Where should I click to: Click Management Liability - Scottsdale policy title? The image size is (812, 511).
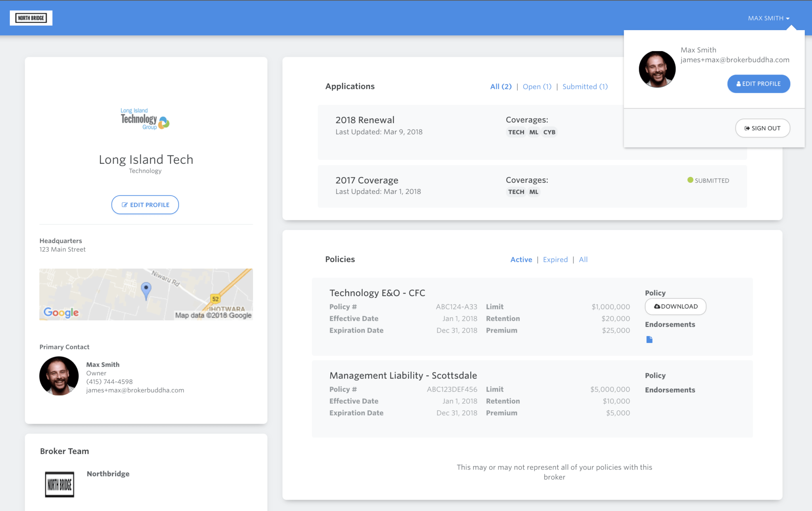403,375
